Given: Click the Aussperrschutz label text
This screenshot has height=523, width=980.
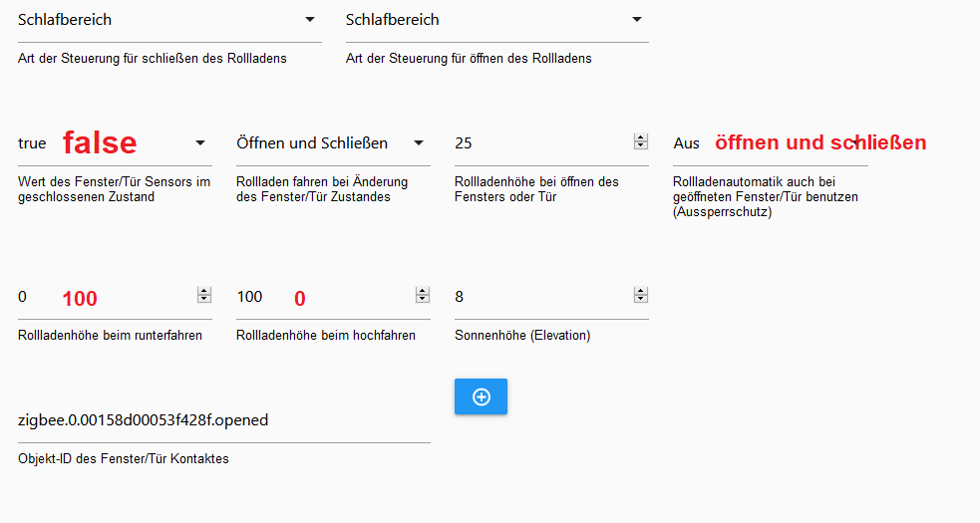Looking at the screenshot, I should click(766, 197).
